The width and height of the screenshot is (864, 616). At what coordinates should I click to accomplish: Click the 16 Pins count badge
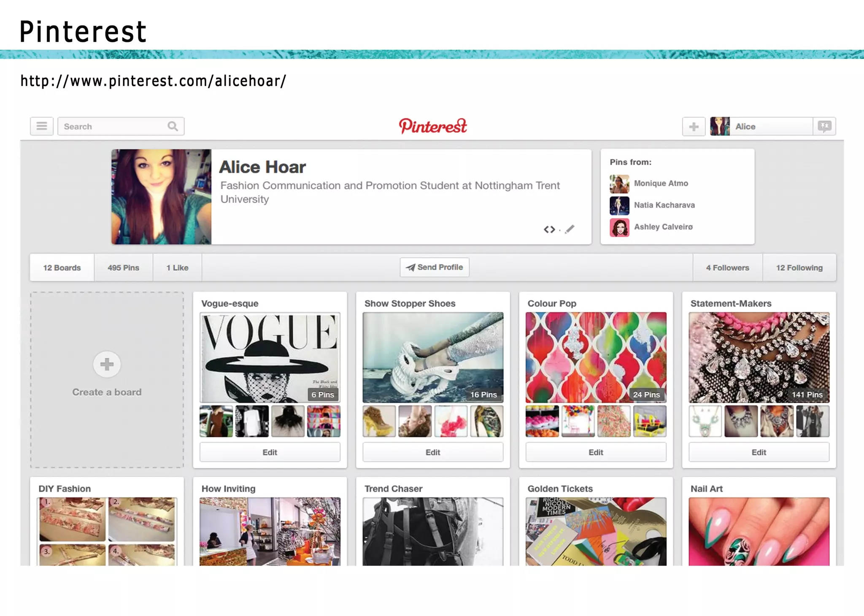[483, 394]
